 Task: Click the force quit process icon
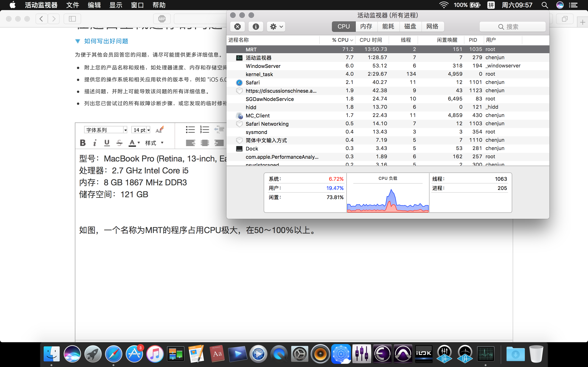click(237, 26)
